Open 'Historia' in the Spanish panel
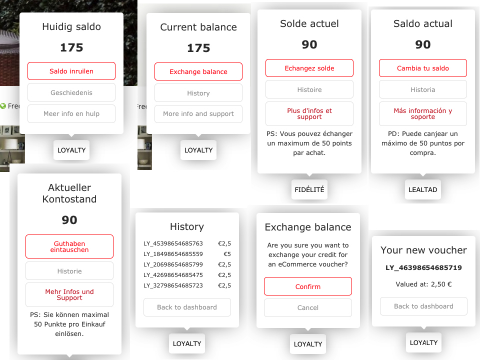This screenshot has width=480, height=360. (423, 89)
